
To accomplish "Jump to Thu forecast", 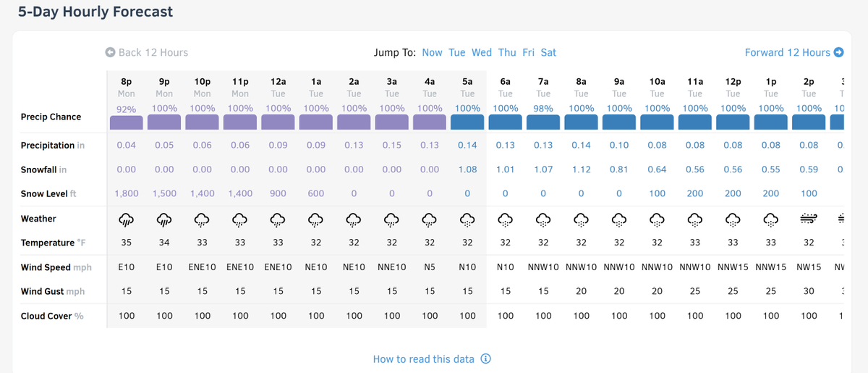I will (507, 52).
